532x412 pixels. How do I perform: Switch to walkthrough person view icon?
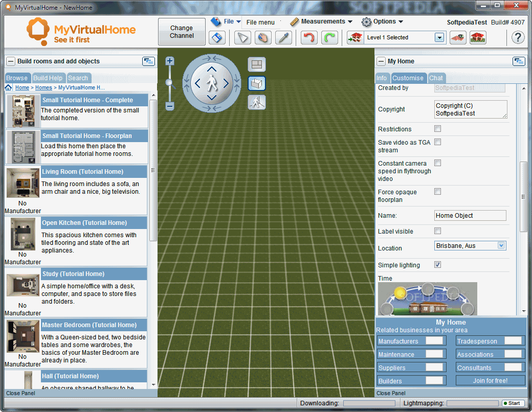[x=257, y=102]
